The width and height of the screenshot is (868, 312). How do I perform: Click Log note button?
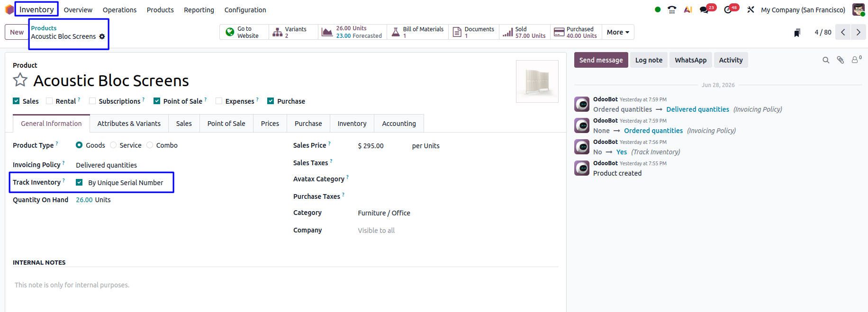tap(649, 60)
